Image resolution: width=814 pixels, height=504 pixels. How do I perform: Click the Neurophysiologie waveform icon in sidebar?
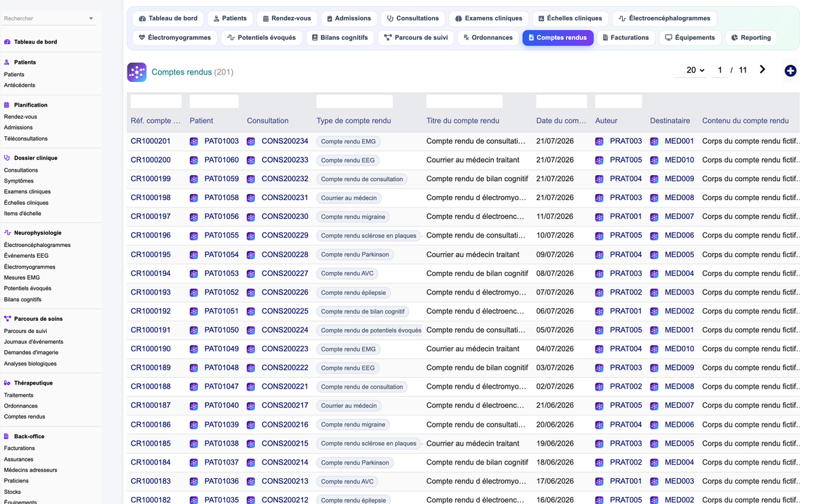pos(7,233)
